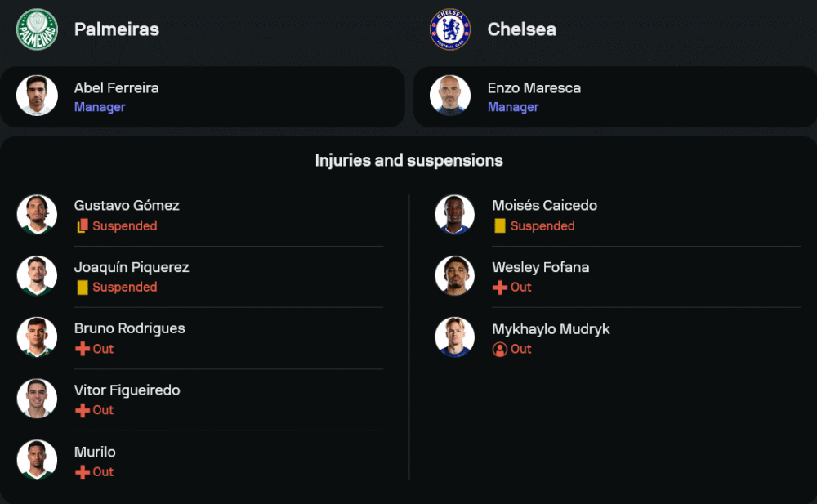The image size is (817, 504).
Task: Click Wesley Fofana's red cross injury icon
Action: 500,288
